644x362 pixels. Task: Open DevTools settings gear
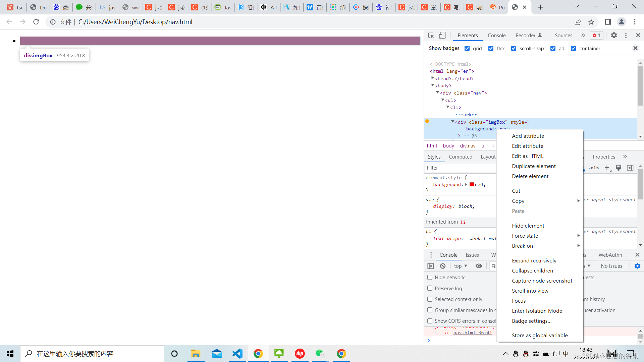tap(614, 35)
